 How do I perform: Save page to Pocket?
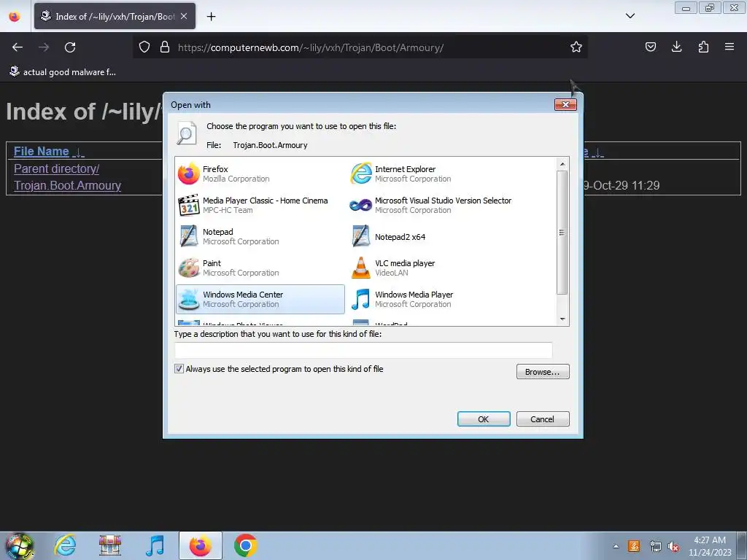point(650,47)
